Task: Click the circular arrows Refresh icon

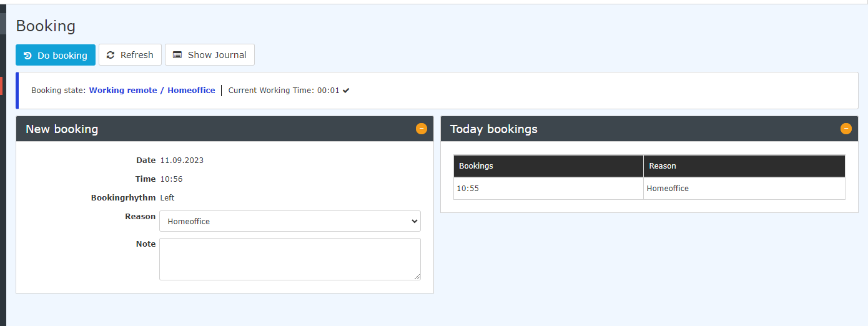Action: point(111,55)
